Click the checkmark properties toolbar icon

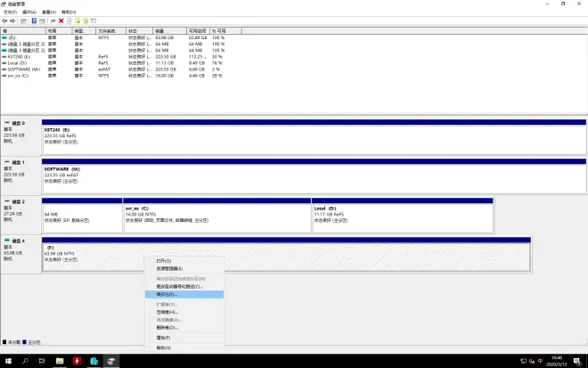[x=69, y=21]
